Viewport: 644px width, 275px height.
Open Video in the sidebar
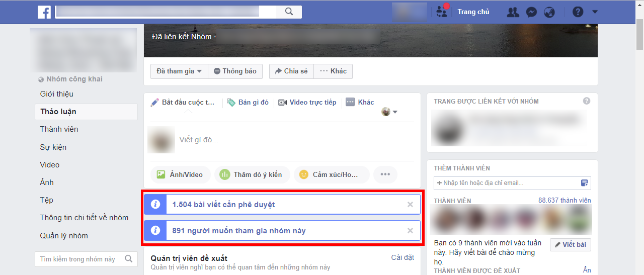point(50,165)
